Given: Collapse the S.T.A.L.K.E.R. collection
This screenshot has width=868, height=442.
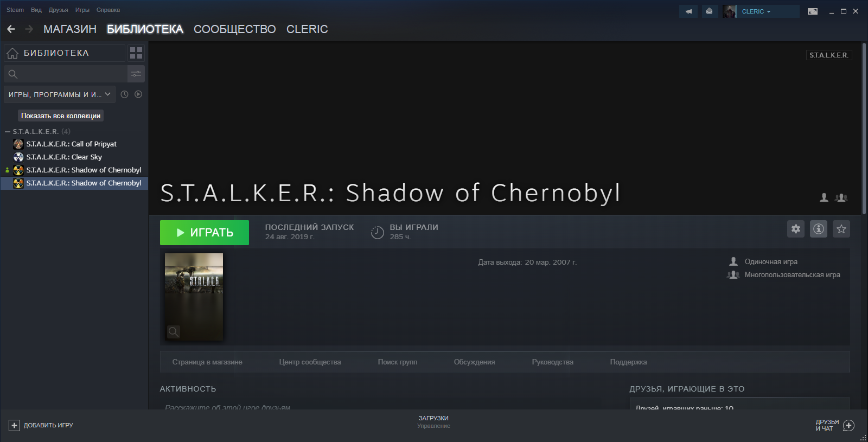Looking at the screenshot, I should pos(8,132).
